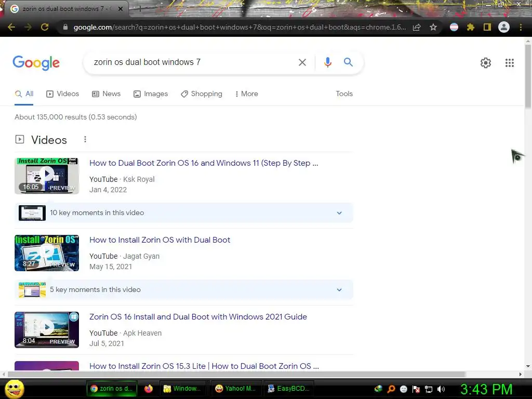Click the horizontal scrollbar thumb
The image size is (532, 399).
point(236,374)
